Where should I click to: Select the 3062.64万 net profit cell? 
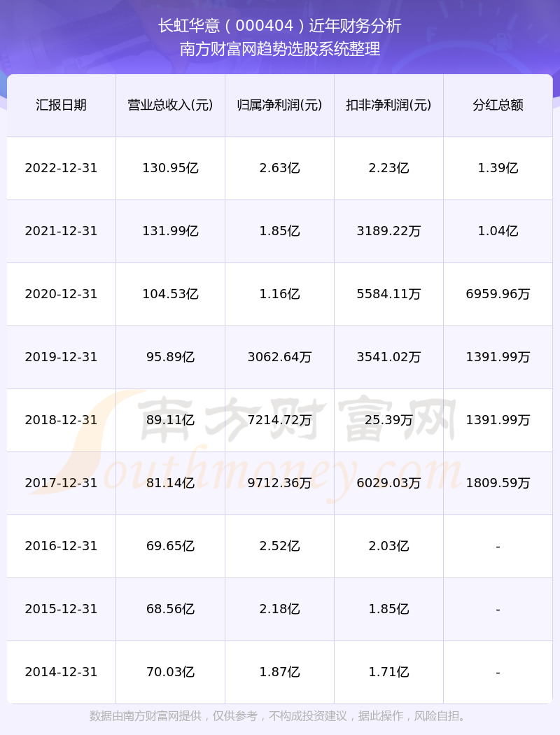[279, 357]
